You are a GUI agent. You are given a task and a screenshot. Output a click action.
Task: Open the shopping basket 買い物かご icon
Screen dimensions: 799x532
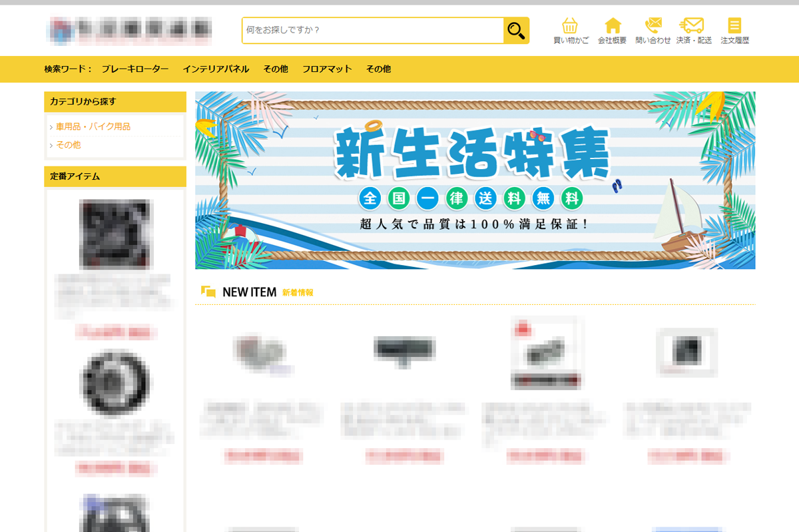click(571, 31)
